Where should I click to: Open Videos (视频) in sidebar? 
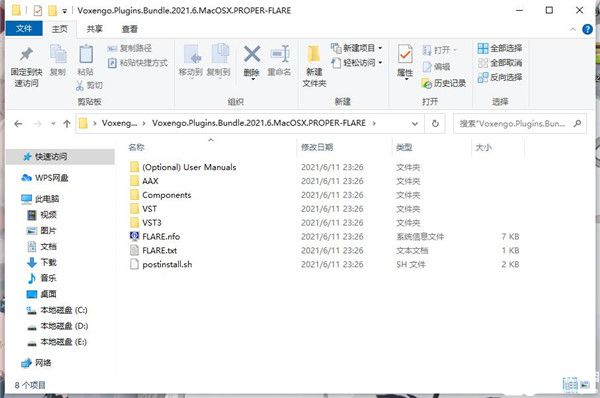pos(42,215)
